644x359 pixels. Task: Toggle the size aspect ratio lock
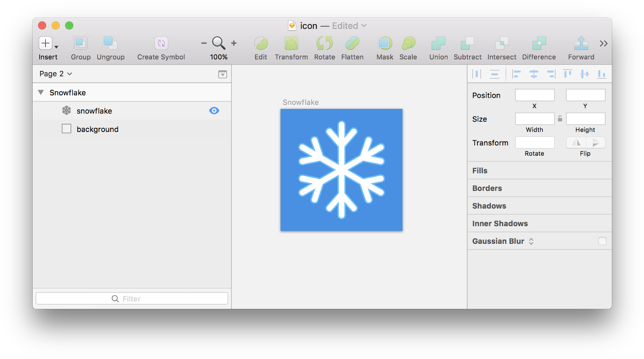pyautogui.click(x=560, y=119)
